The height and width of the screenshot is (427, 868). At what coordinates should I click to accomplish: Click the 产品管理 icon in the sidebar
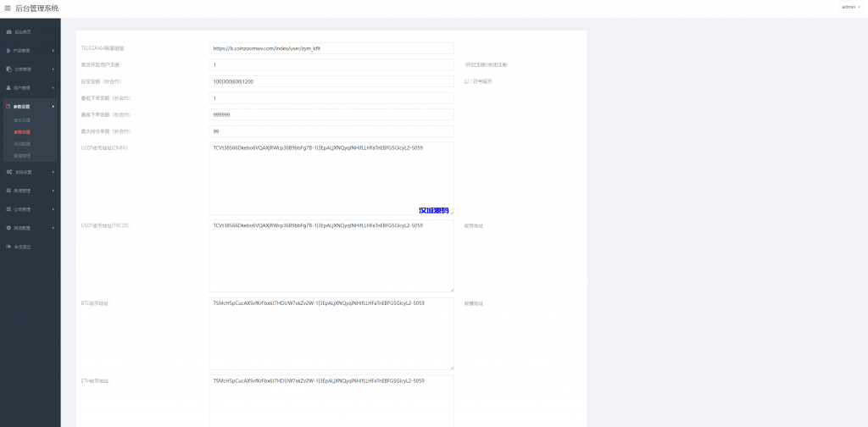point(8,50)
